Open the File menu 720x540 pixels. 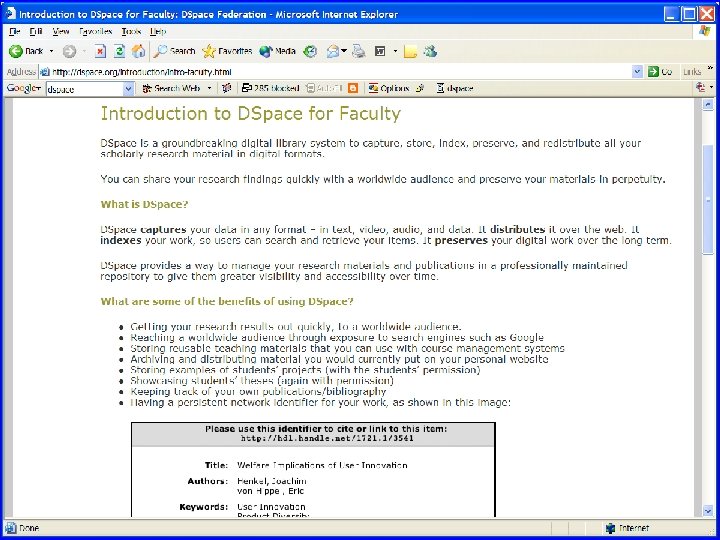[x=15, y=32]
